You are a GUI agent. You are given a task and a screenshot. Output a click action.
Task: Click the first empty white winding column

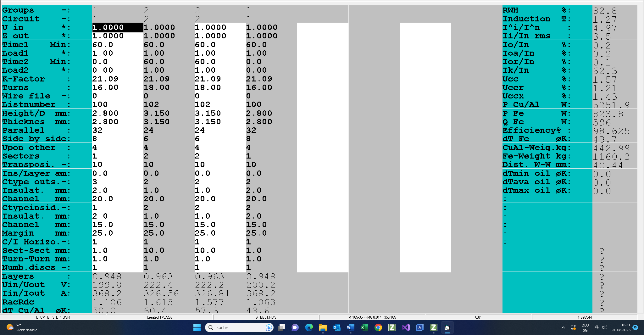tap(323, 147)
